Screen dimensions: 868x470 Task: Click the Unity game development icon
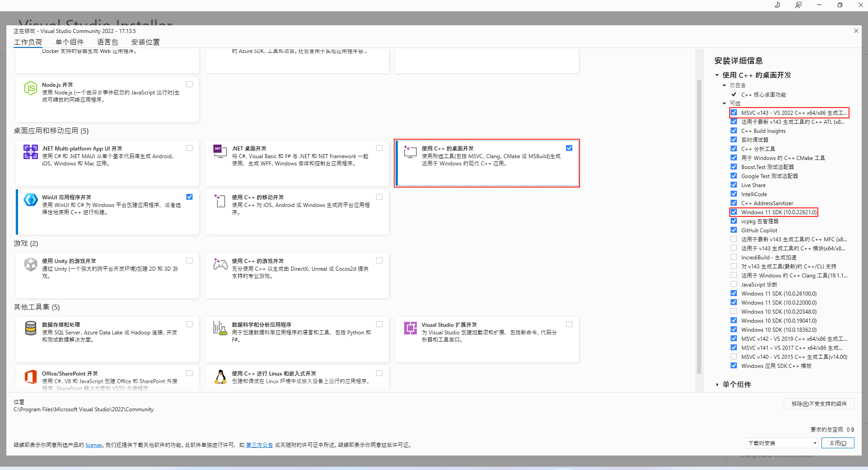pyautogui.click(x=30, y=264)
